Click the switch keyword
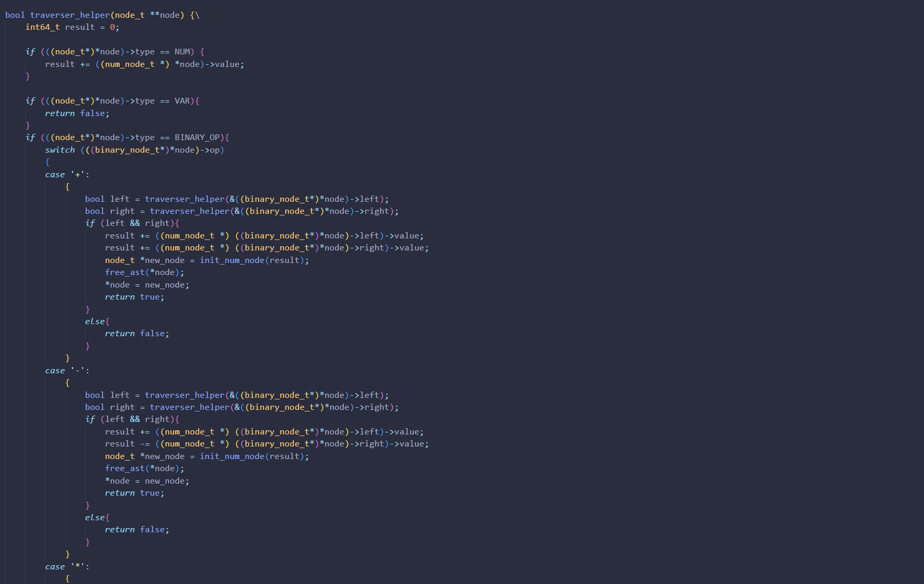Image resolution: width=924 pixels, height=584 pixels. 60,150
